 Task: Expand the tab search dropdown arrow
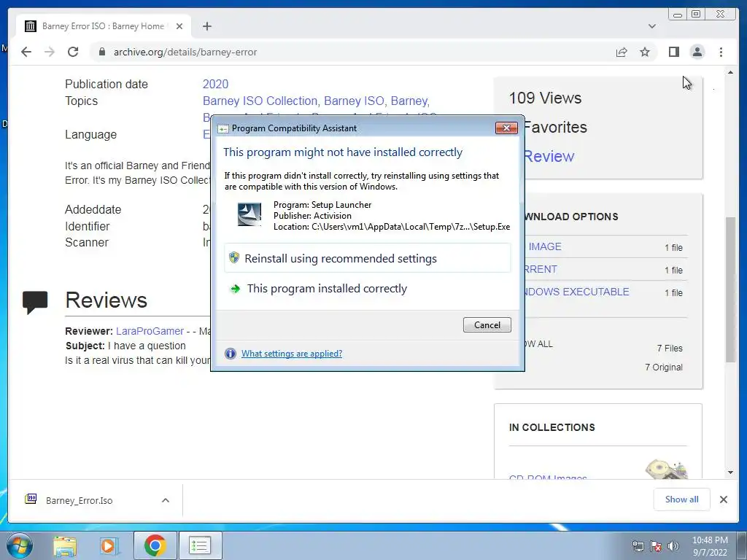(651, 26)
